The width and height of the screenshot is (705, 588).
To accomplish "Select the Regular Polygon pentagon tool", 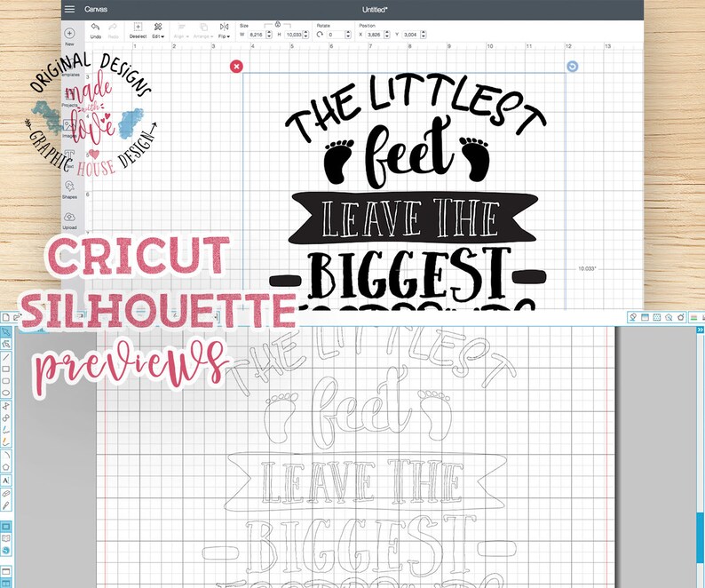I will [6, 467].
